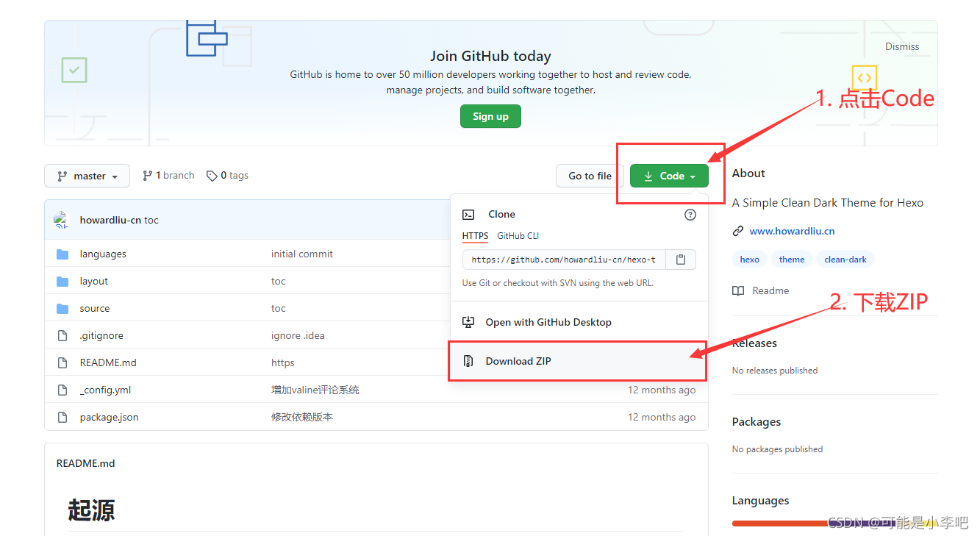Open the package.json file
The image size is (980, 536).
click(109, 417)
